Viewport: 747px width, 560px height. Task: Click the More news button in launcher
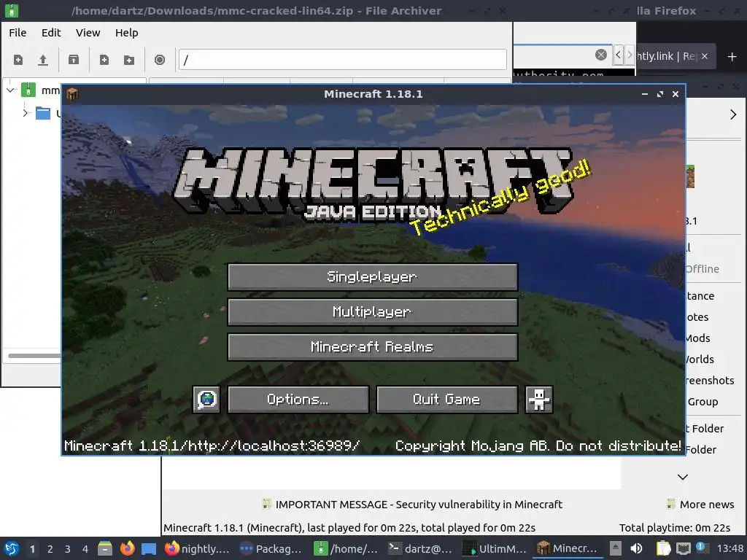tap(700, 505)
